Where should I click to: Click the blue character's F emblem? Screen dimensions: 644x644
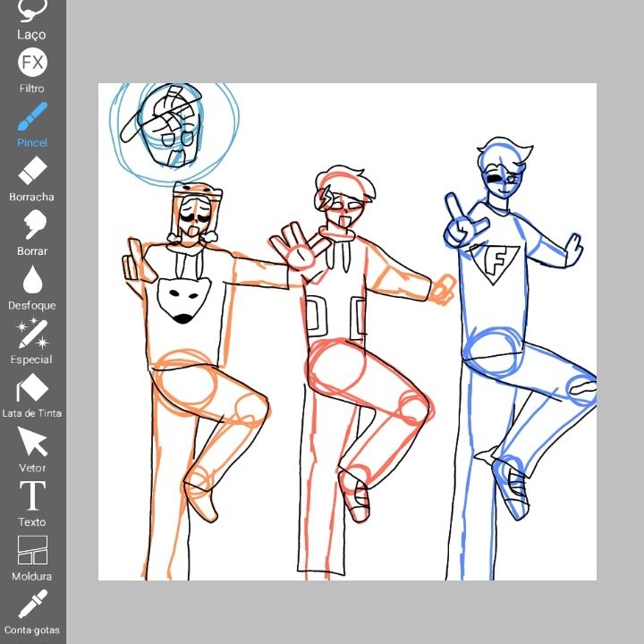495,265
